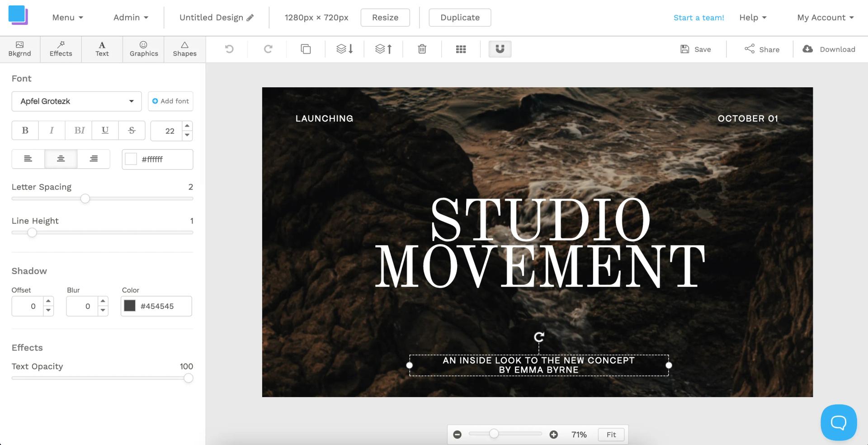Toggle the magnet snapping button
Image resolution: width=868 pixels, height=445 pixels.
click(x=500, y=49)
